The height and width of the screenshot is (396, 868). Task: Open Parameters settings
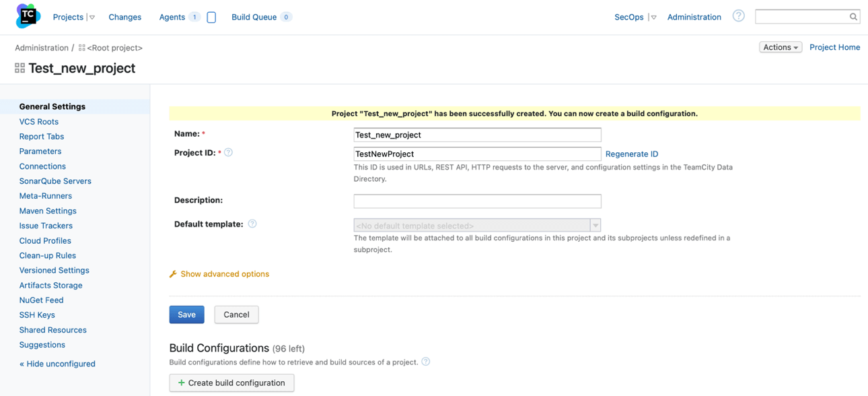point(40,151)
